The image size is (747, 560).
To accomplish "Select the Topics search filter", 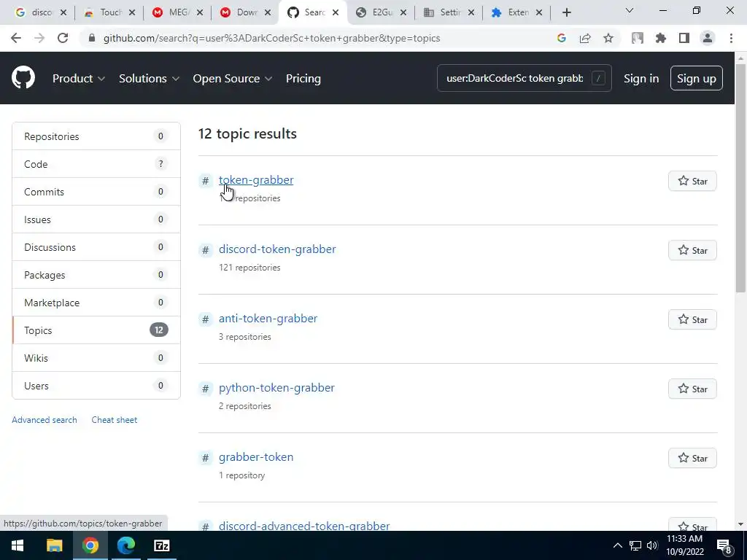I will point(96,330).
